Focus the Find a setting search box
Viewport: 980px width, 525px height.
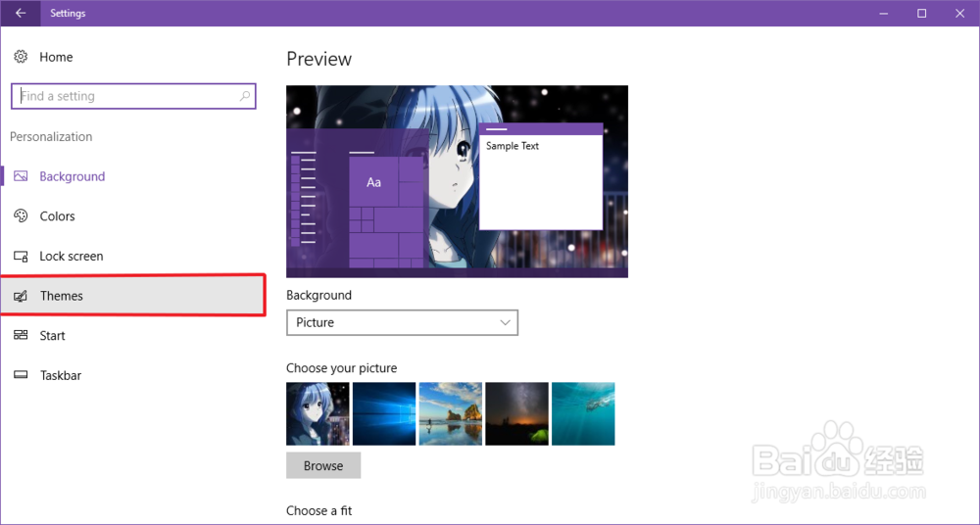click(133, 96)
